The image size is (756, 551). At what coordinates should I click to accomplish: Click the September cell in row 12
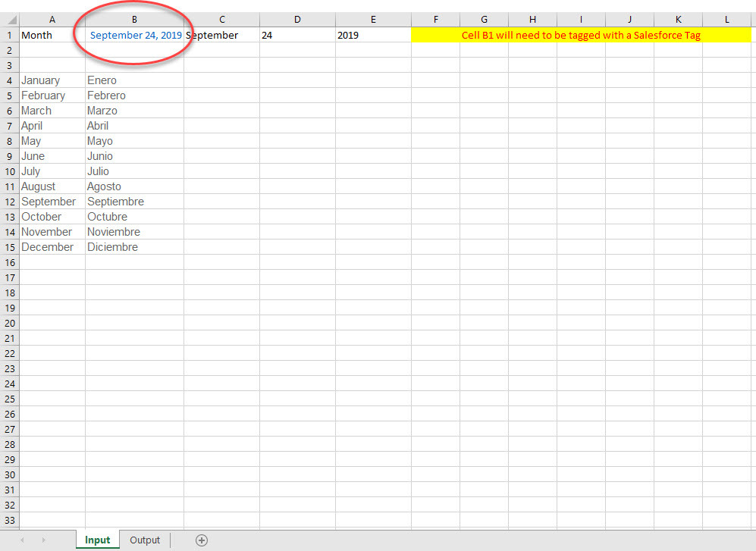click(x=52, y=202)
